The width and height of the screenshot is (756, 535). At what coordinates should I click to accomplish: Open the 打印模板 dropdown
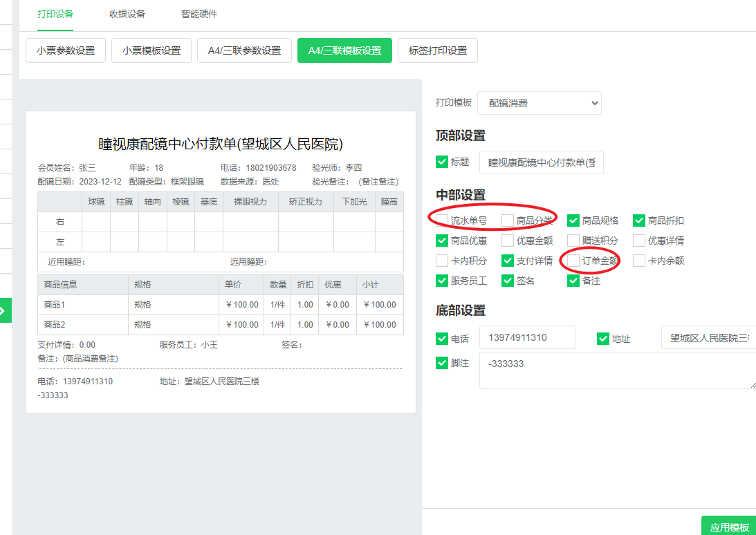tap(539, 103)
